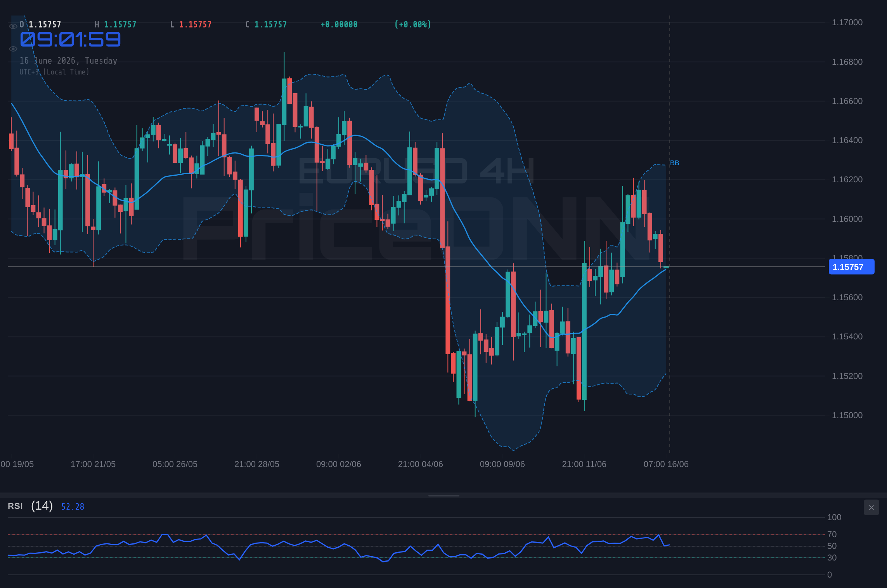Click the 1.15400 price axis label

(847, 337)
